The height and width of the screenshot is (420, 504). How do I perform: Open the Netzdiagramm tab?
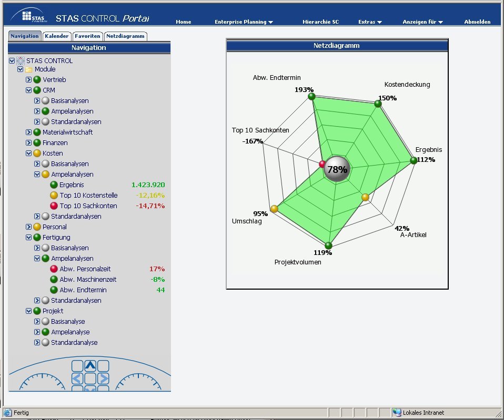coord(125,36)
